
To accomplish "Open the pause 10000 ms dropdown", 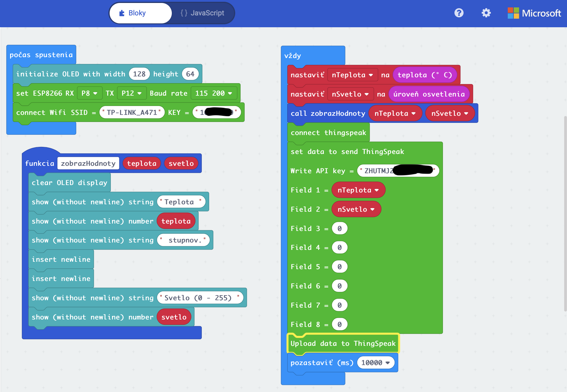I will (x=375, y=363).
